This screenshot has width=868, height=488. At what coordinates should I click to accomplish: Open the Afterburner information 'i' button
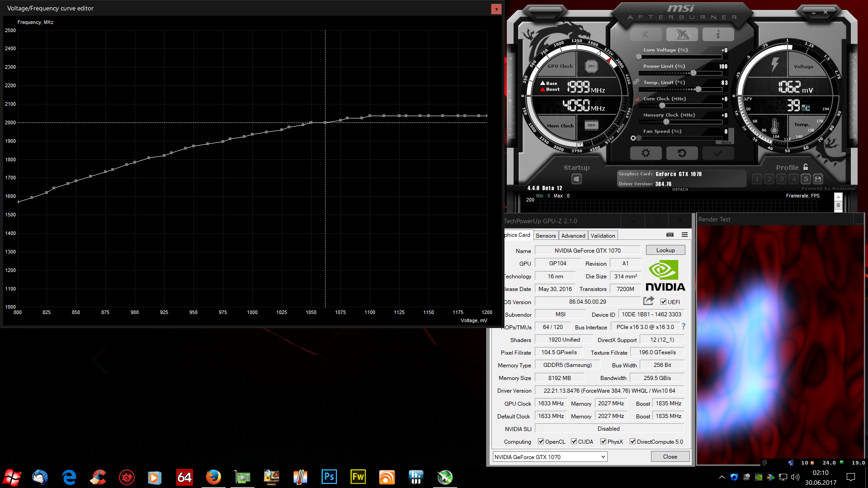tap(718, 34)
